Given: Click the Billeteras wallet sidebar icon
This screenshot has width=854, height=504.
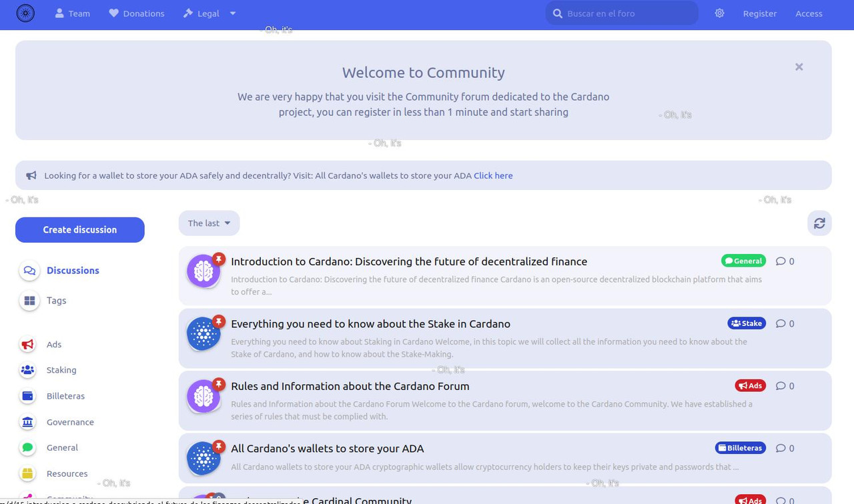Looking at the screenshot, I should (27, 395).
